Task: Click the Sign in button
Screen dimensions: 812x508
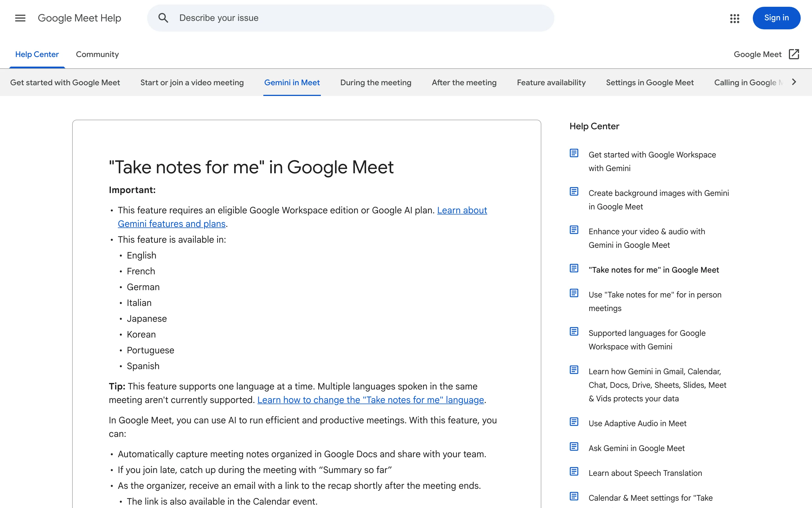Action: point(776,18)
